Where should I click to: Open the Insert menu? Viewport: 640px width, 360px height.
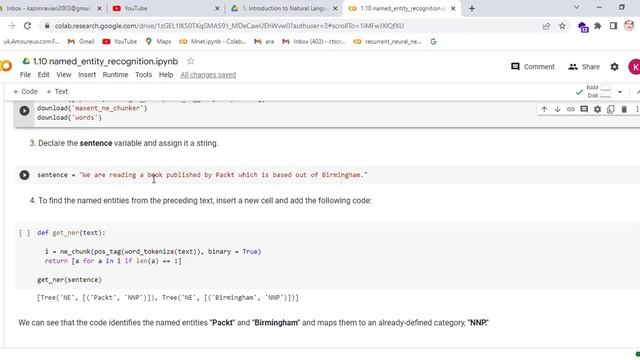[87, 75]
